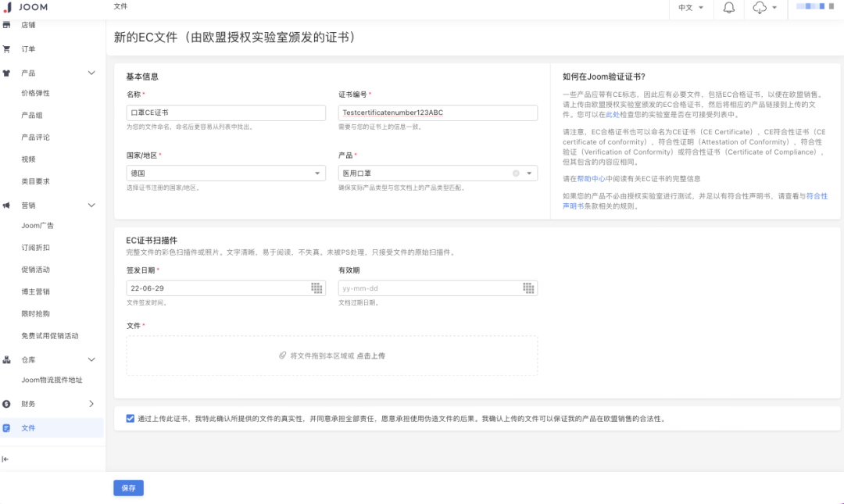844x504 pixels.
Task: Click 点击上传 to upload file
Action: (371, 356)
